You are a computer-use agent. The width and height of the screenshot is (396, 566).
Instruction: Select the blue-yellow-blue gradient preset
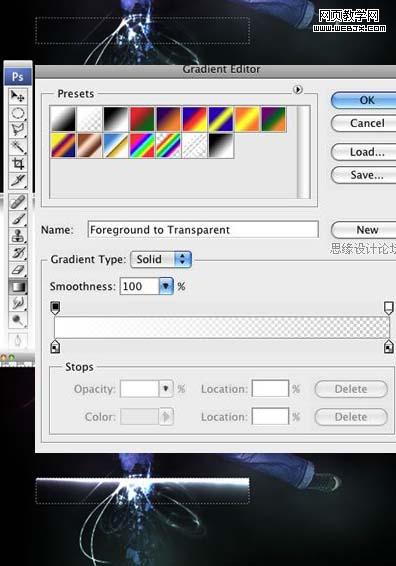point(221,119)
